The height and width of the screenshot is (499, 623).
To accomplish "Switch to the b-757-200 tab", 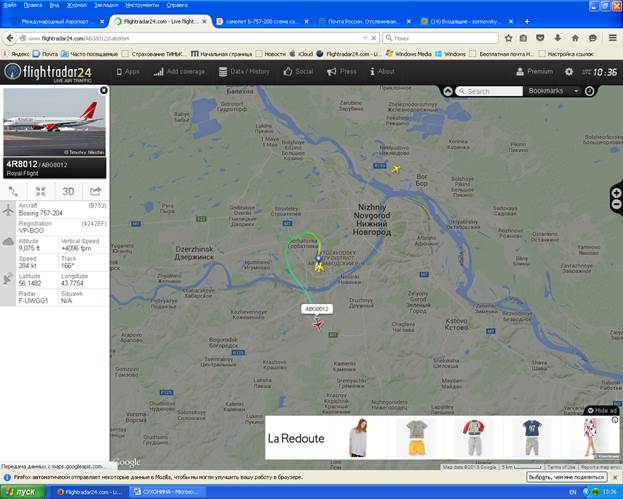I will pyautogui.click(x=262, y=21).
